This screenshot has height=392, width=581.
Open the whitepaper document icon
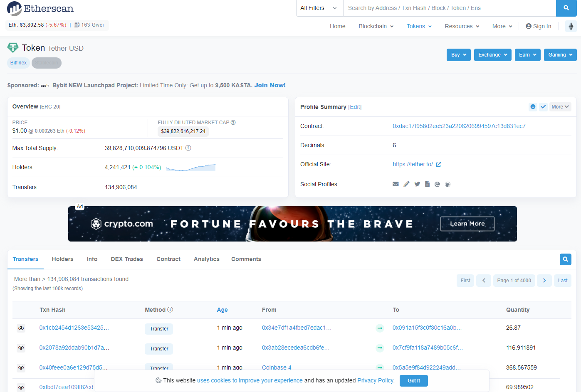click(x=427, y=184)
